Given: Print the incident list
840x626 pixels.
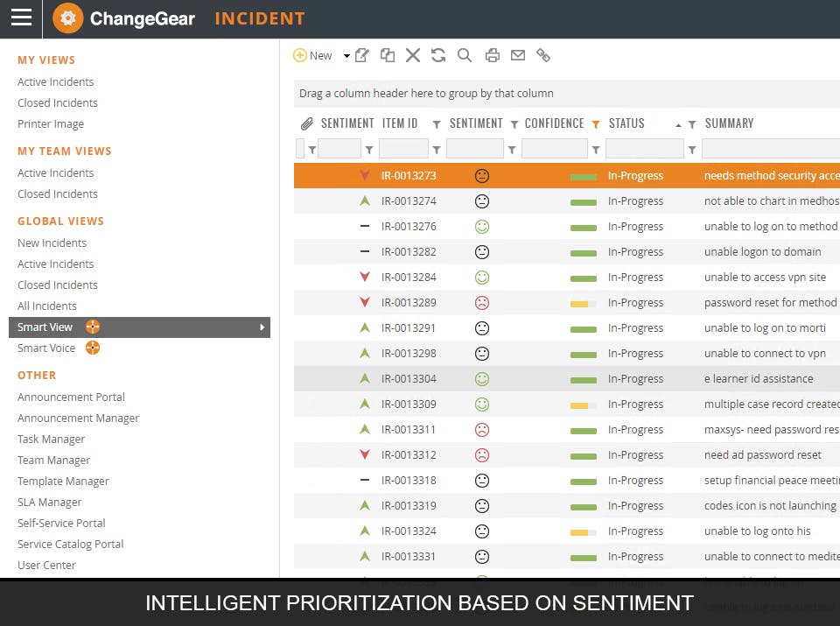Looking at the screenshot, I should pos(492,55).
